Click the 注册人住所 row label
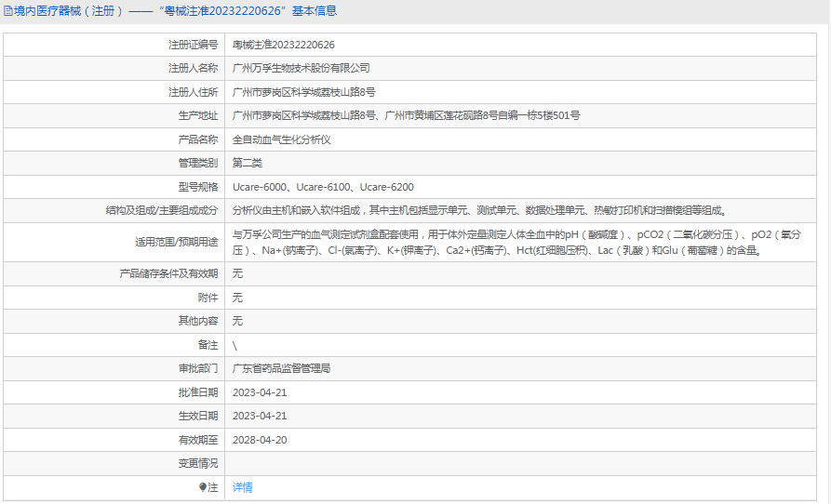831x504 pixels. pos(193,92)
